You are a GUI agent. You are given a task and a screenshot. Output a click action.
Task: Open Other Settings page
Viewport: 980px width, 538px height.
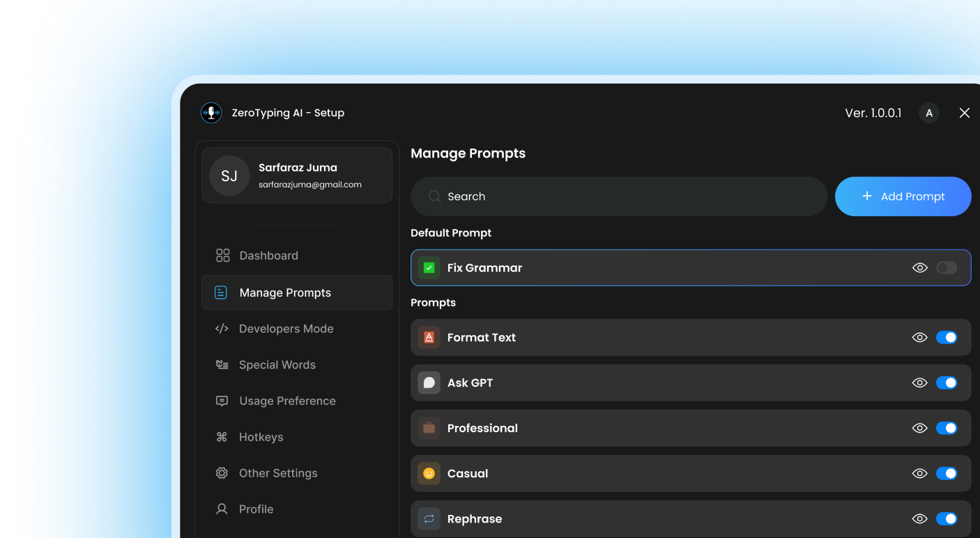(297, 473)
